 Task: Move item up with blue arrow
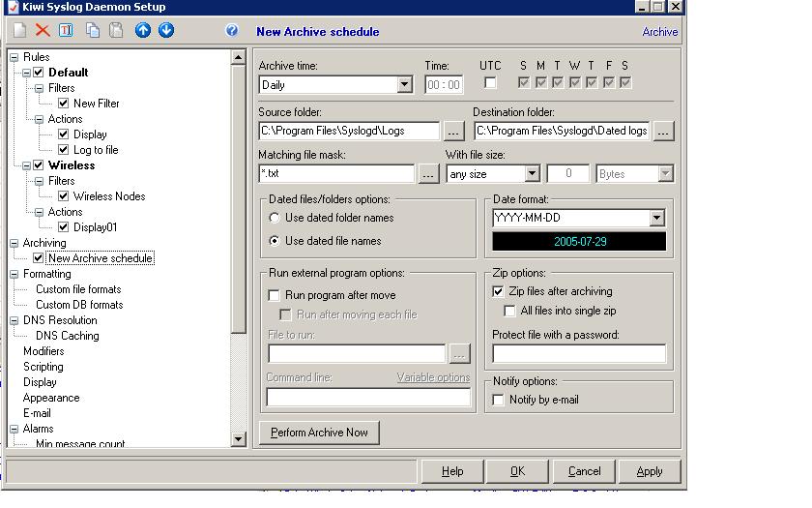tap(143, 31)
